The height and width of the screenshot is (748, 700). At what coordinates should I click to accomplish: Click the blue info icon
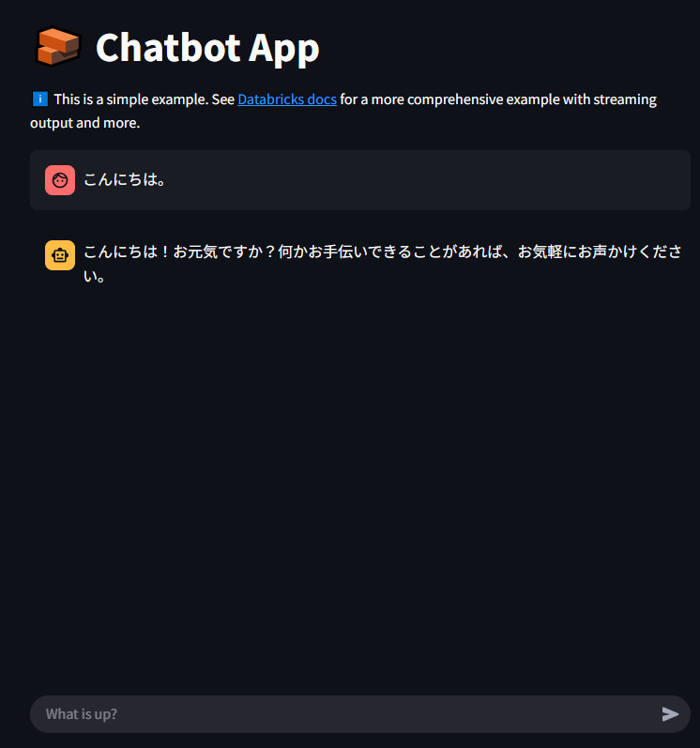coord(40,99)
